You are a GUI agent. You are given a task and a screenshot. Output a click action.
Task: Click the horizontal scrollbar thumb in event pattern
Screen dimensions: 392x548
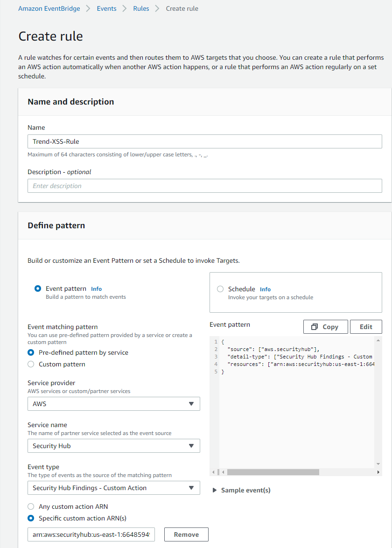(273, 472)
